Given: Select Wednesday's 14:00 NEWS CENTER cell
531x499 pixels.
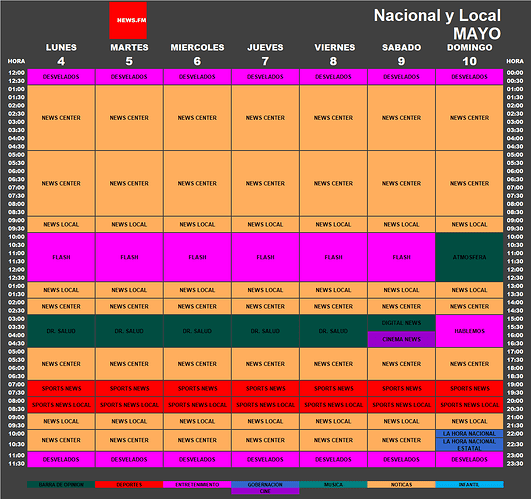Looking at the screenshot, I should coord(197,306).
